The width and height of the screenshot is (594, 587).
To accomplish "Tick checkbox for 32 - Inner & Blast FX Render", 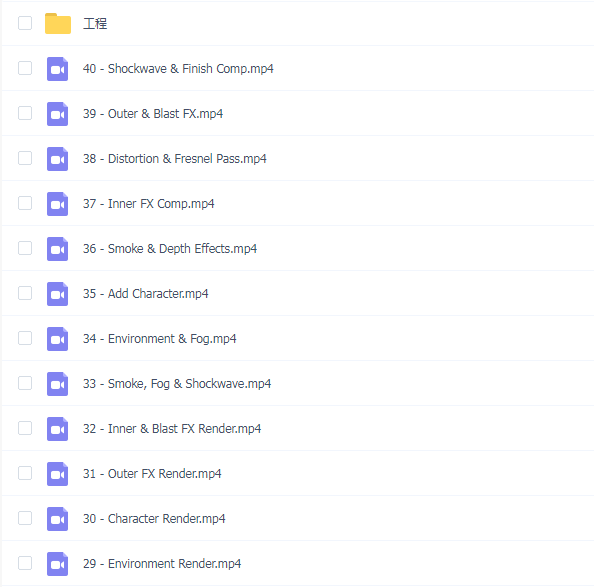I will click(x=25, y=428).
